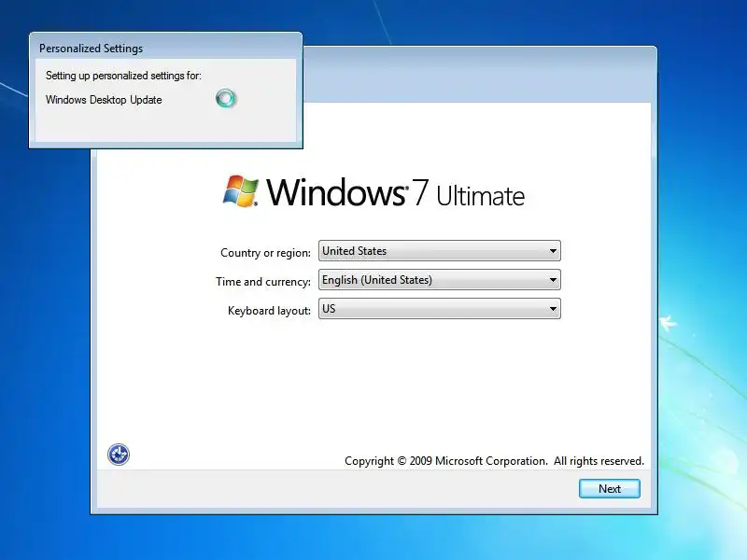Screen dimensions: 747x560
Task: Click the 'Keyboard layout:' label
Action: click(x=269, y=311)
